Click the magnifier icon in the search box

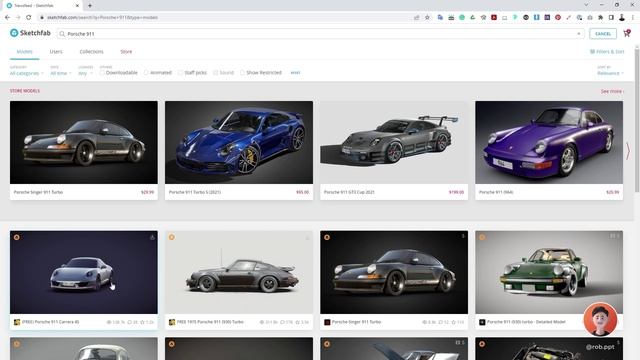62,34
